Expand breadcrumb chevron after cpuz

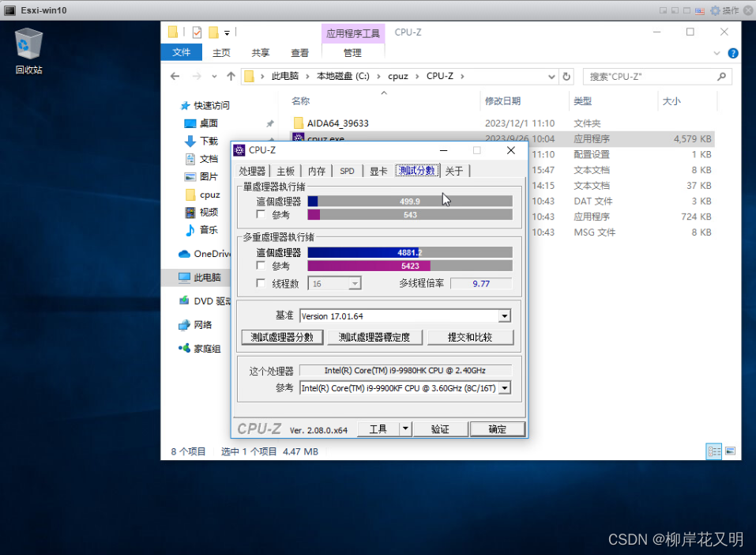[x=417, y=76]
